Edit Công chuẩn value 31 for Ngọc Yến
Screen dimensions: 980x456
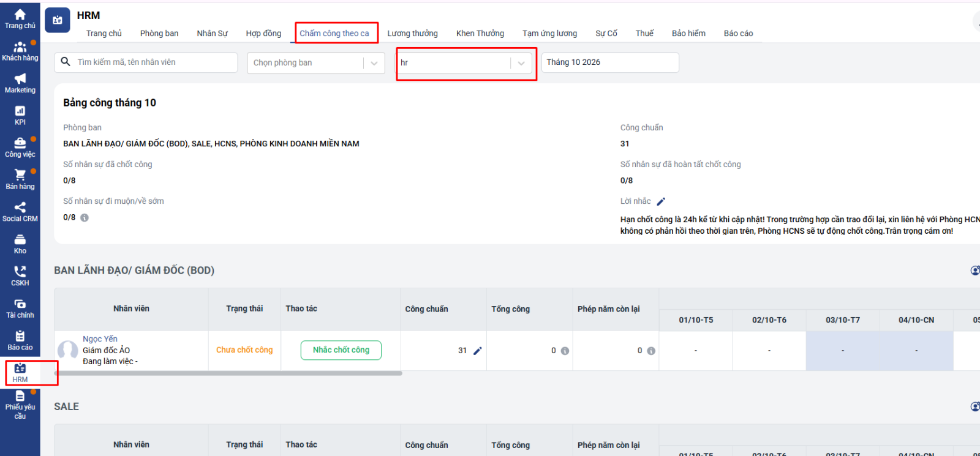[478, 351]
